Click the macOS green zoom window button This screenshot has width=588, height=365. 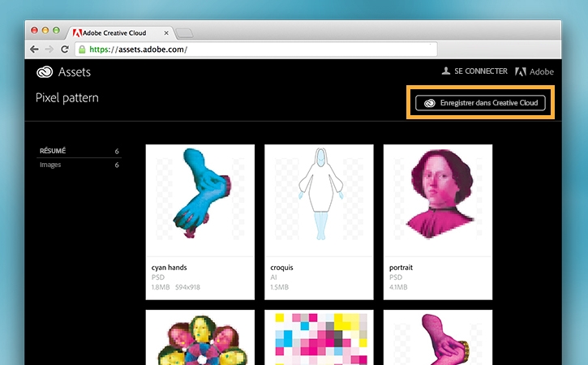[x=56, y=30]
